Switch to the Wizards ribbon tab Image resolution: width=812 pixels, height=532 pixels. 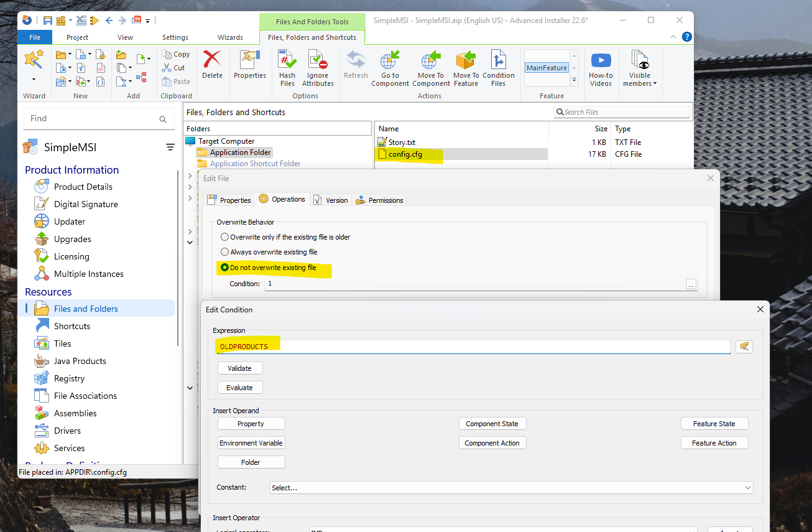[x=230, y=37]
